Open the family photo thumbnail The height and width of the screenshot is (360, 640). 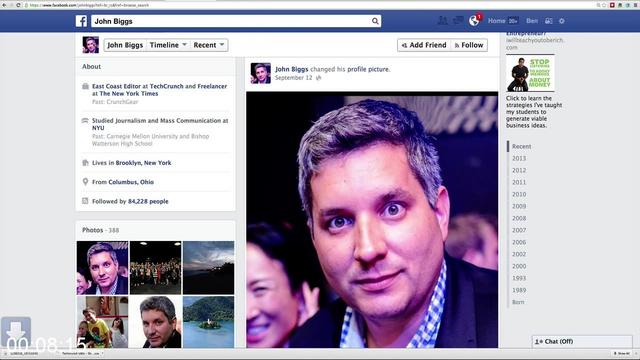click(102, 322)
